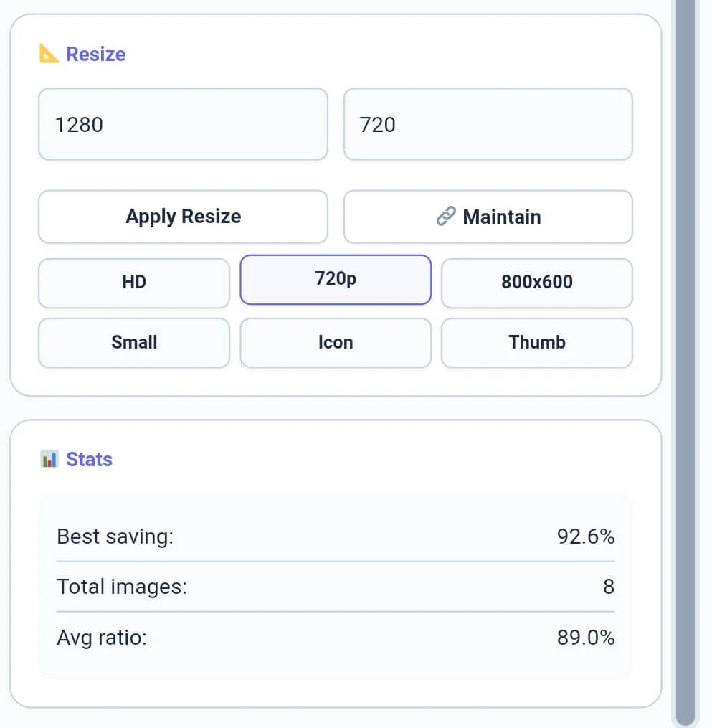Screen dimensions: 712x728
Task: Click the ruler icon beside Resize heading
Action: [49, 54]
